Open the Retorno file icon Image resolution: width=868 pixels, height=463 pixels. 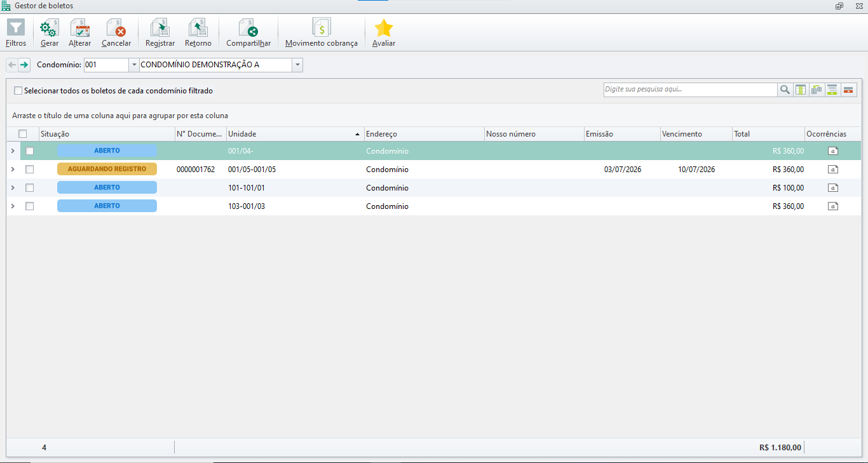pos(198,28)
